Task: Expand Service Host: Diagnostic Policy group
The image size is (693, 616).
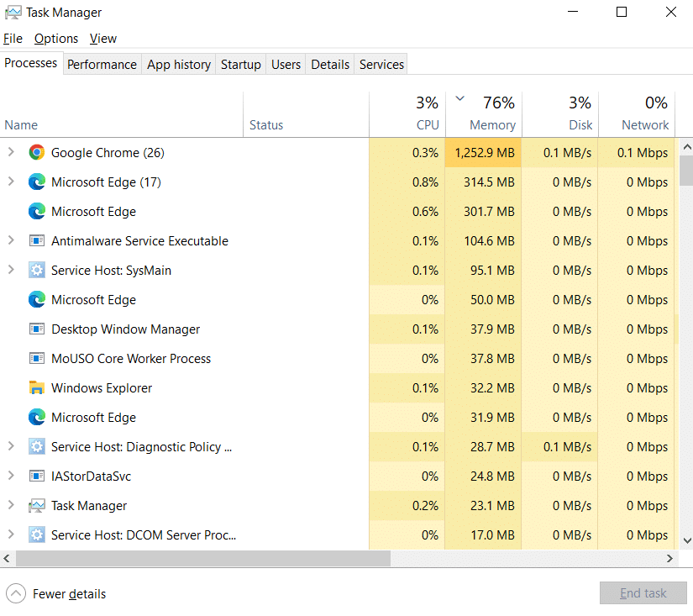Action: pos(11,446)
